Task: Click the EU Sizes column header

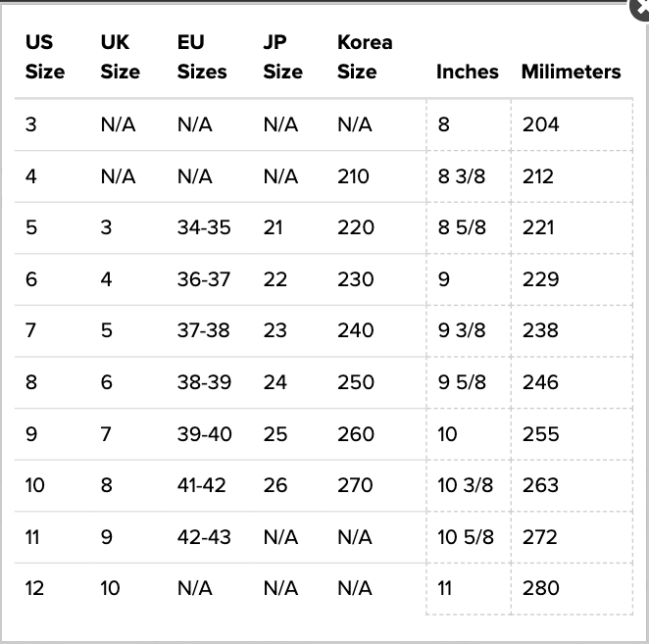Action: [x=202, y=57]
